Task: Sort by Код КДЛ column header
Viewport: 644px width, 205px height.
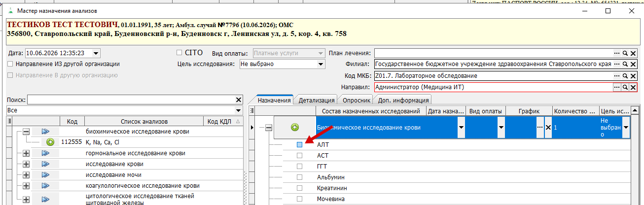Action: pyautogui.click(x=224, y=122)
